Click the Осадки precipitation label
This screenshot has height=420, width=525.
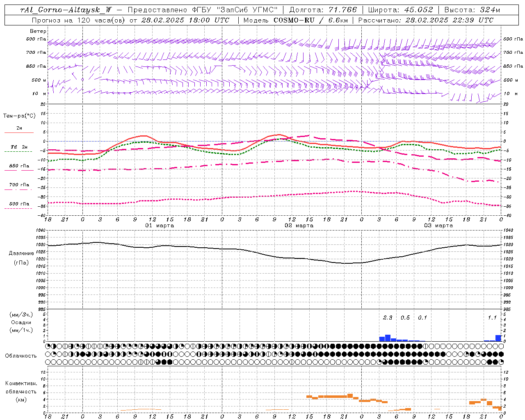click(x=21, y=322)
